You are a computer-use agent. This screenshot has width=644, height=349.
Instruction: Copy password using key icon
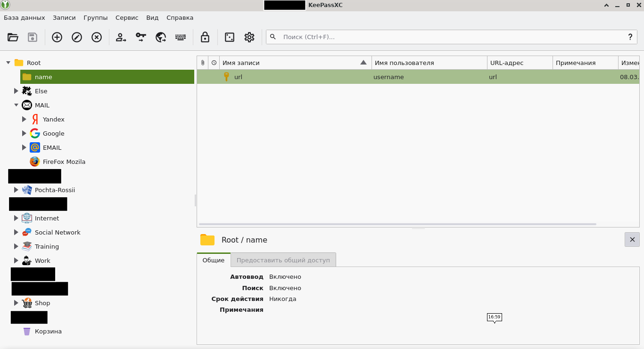141,37
